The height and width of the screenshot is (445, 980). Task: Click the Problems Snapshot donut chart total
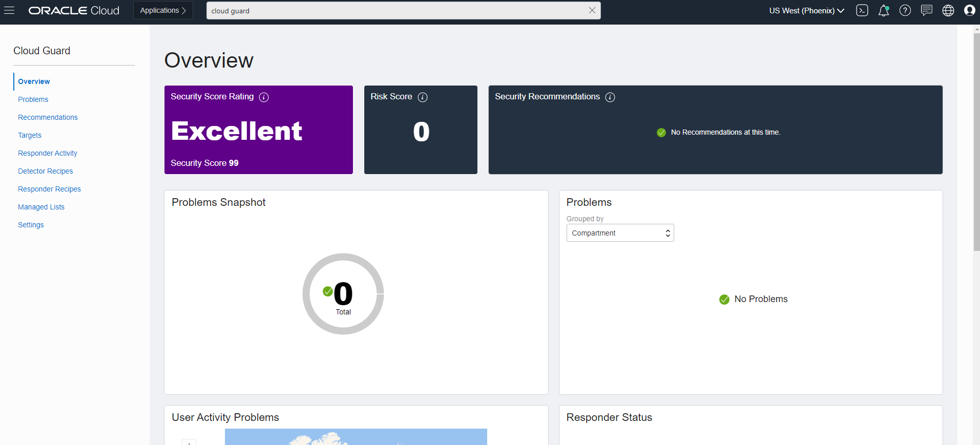(x=343, y=294)
